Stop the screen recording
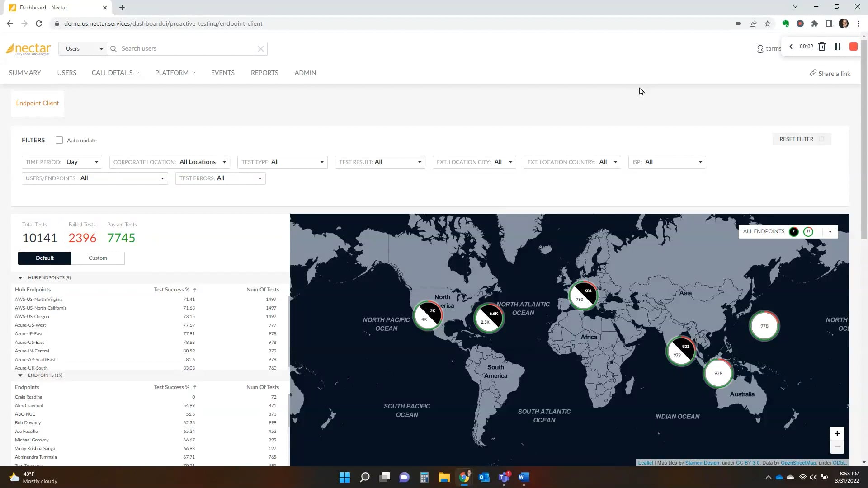Image resolution: width=868 pixels, height=488 pixels. pos(854,47)
